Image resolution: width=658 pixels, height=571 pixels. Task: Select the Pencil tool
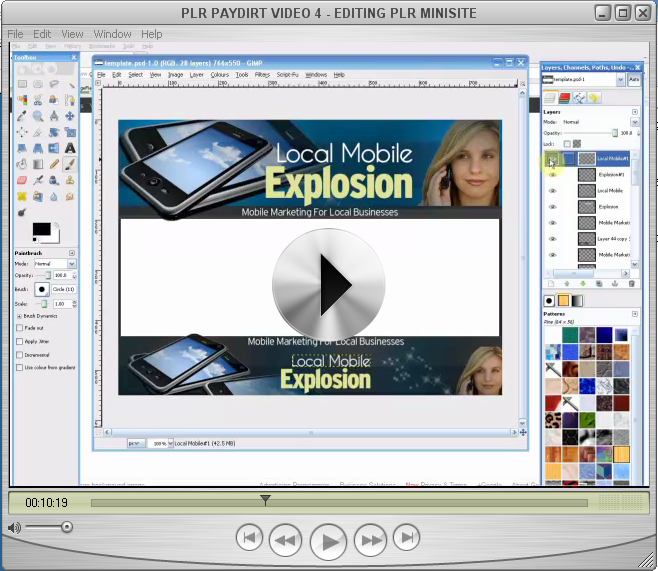tap(54, 164)
